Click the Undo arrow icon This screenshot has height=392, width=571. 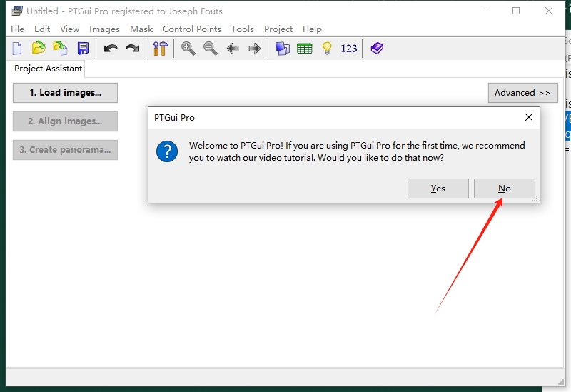click(111, 49)
